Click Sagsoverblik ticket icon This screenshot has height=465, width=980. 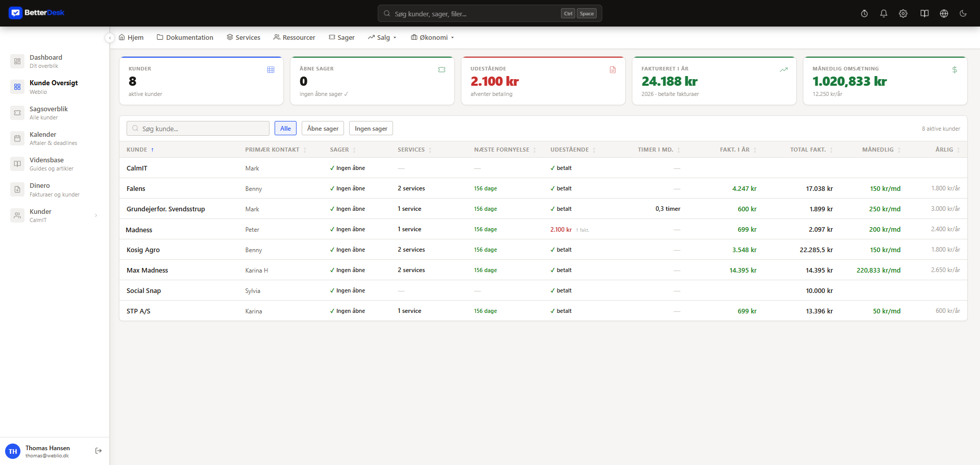(x=17, y=113)
